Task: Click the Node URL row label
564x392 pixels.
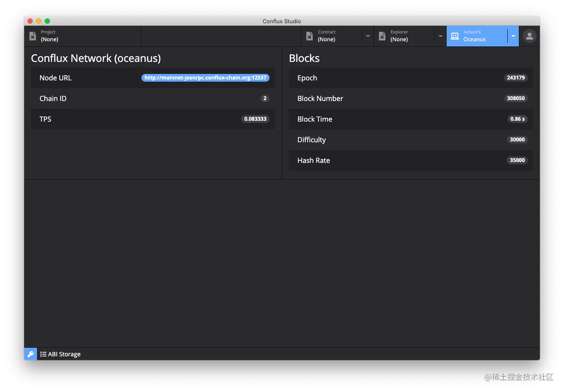Action: (55, 78)
